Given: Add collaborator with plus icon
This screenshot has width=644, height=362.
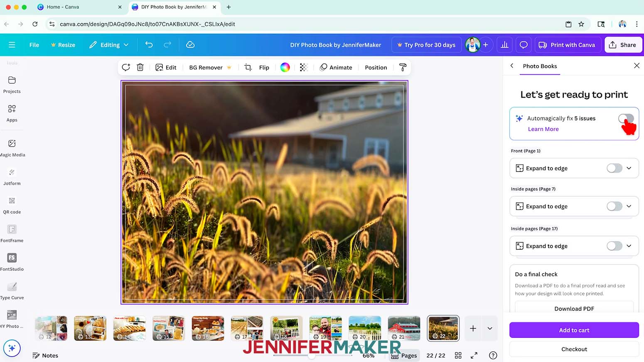Looking at the screenshot, I should (x=485, y=45).
